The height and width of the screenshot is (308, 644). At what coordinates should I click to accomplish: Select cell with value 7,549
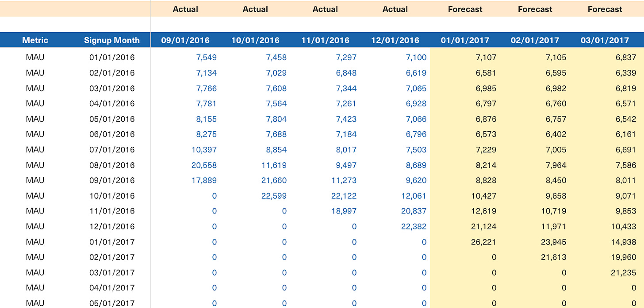coord(206,57)
